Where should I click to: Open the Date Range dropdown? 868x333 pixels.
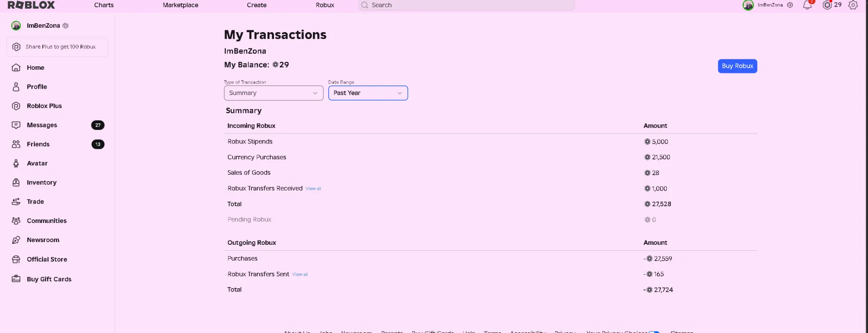pyautogui.click(x=368, y=93)
